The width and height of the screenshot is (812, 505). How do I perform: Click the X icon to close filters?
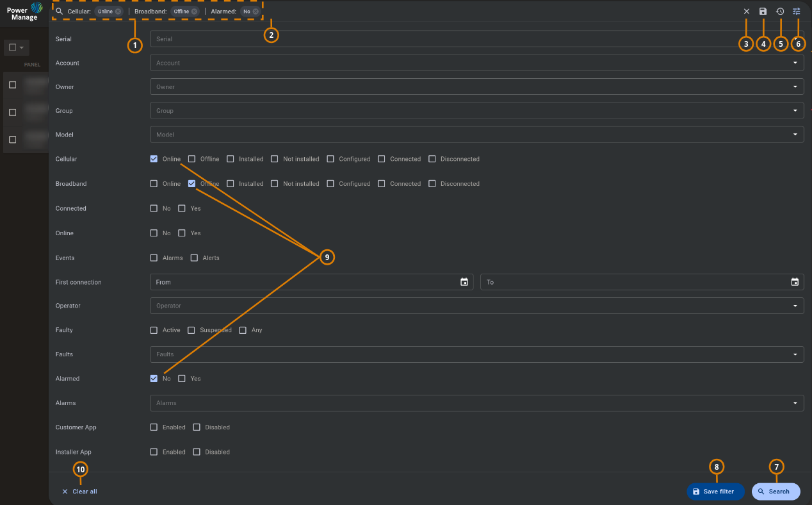tap(746, 11)
